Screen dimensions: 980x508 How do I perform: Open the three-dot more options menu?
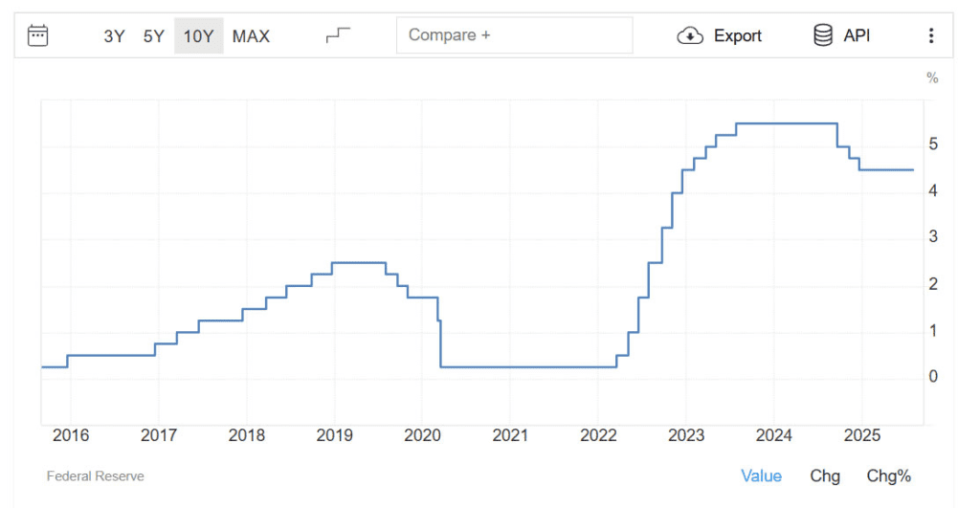[930, 35]
